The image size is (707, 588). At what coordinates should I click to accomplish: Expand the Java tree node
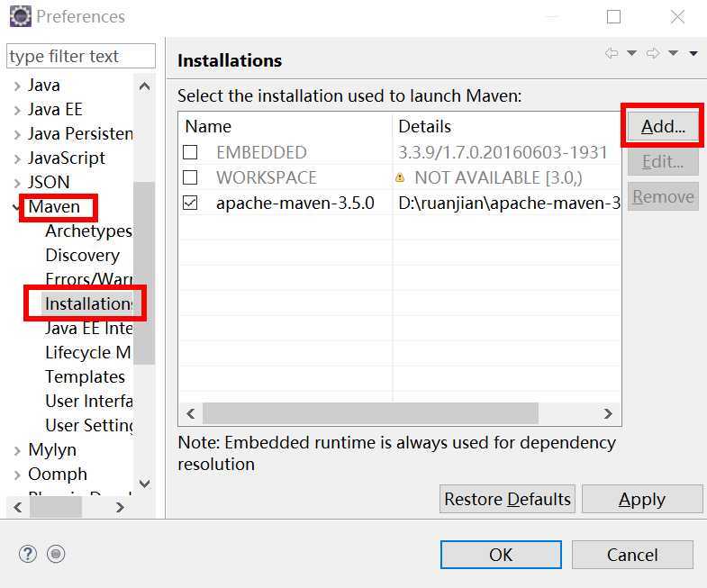tap(17, 86)
